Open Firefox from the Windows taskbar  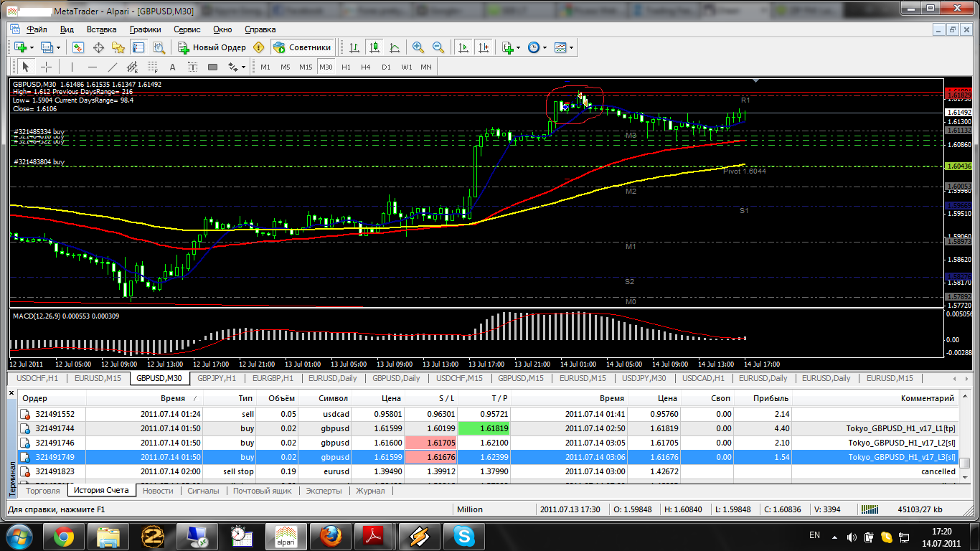(331, 536)
